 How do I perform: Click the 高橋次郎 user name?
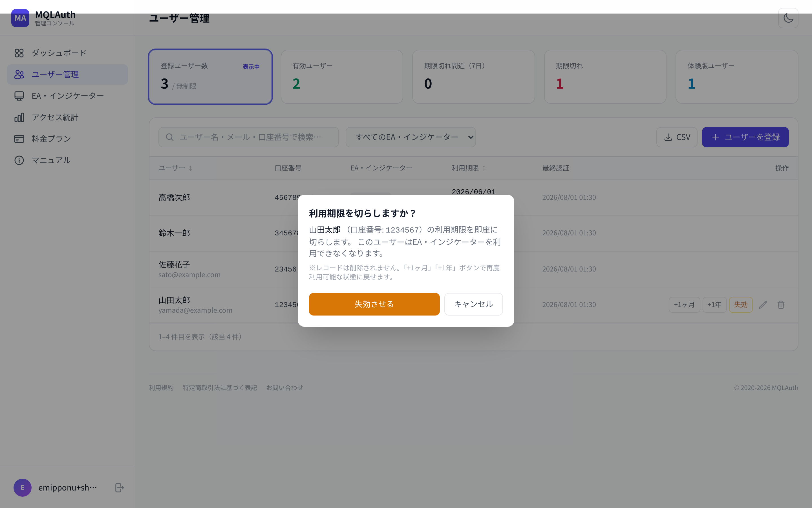[x=174, y=198]
